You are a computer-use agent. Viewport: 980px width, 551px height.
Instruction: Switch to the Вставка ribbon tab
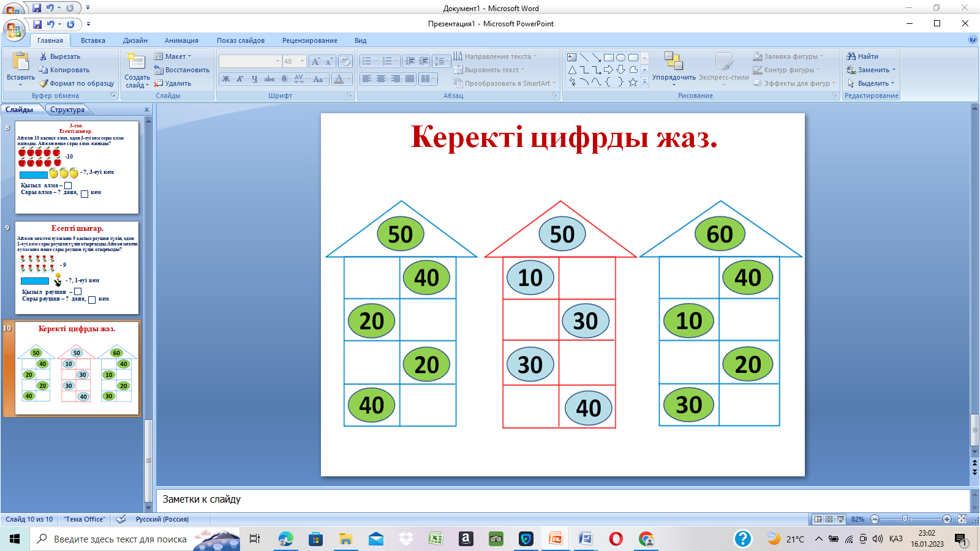[x=93, y=40]
